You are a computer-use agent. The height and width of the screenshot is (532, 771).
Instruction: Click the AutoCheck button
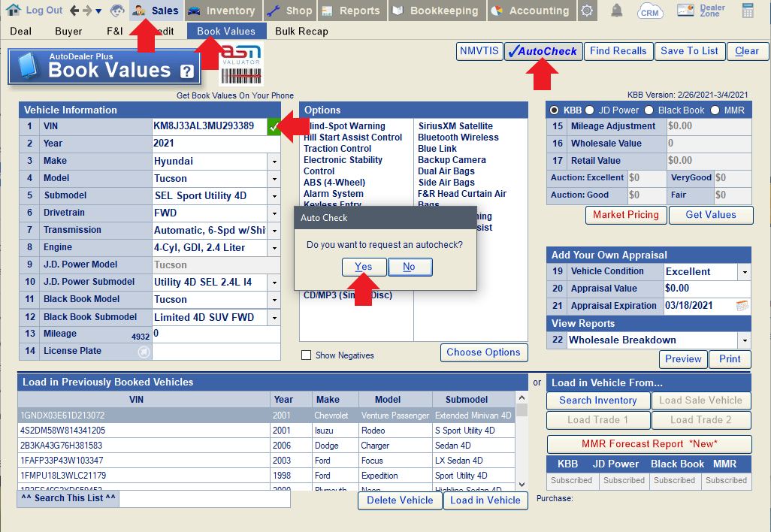coord(543,51)
